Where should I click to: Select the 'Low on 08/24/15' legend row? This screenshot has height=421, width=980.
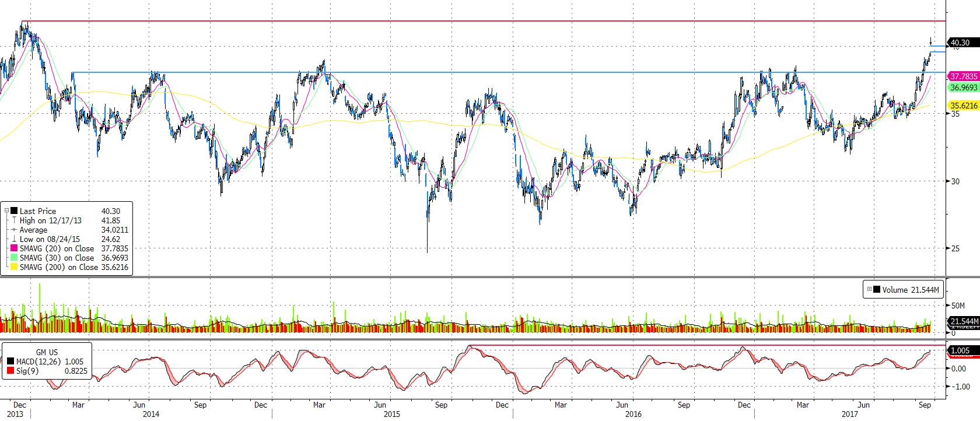tap(70, 239)
